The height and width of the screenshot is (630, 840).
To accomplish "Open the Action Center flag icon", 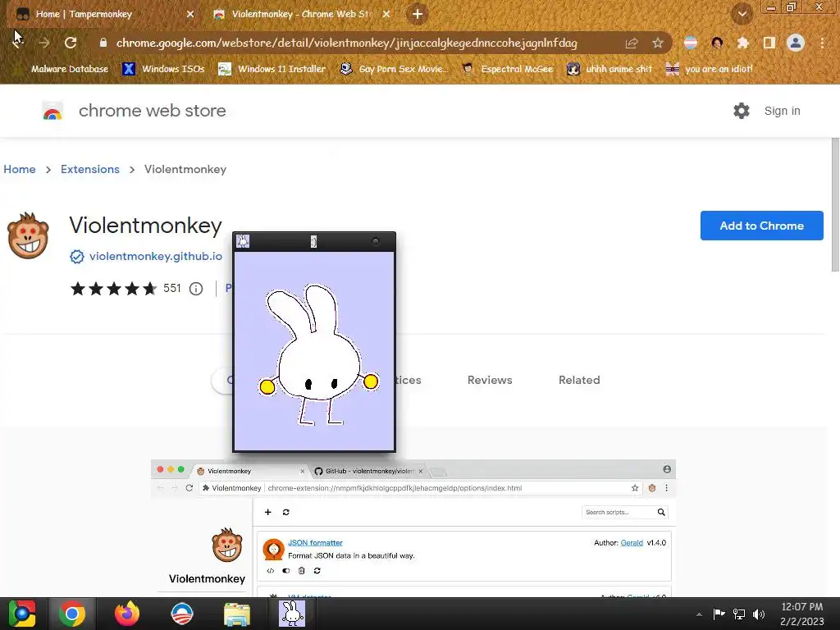I will pos(719,614).
